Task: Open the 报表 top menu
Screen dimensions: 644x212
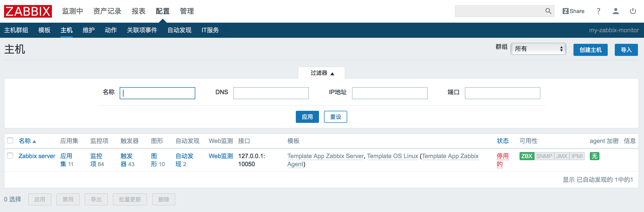Action: click(139, 11)
